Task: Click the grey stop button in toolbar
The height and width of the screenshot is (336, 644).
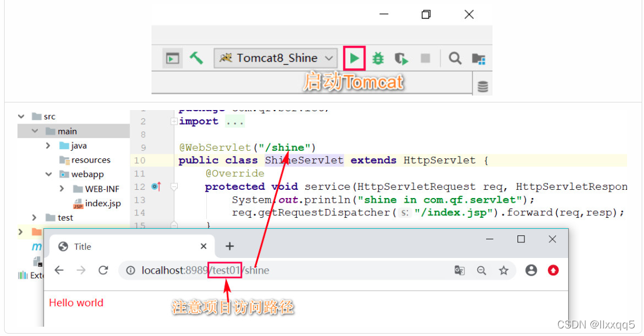Action: 425,58
